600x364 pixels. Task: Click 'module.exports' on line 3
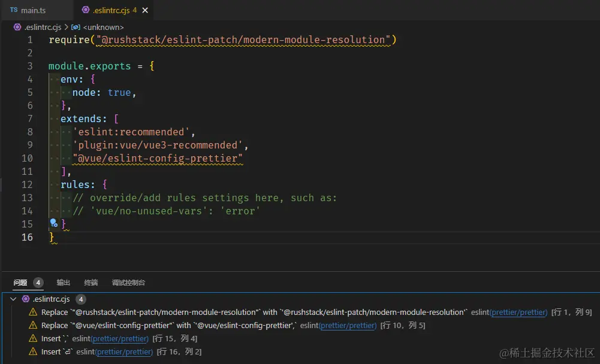[x=89, y=66]
